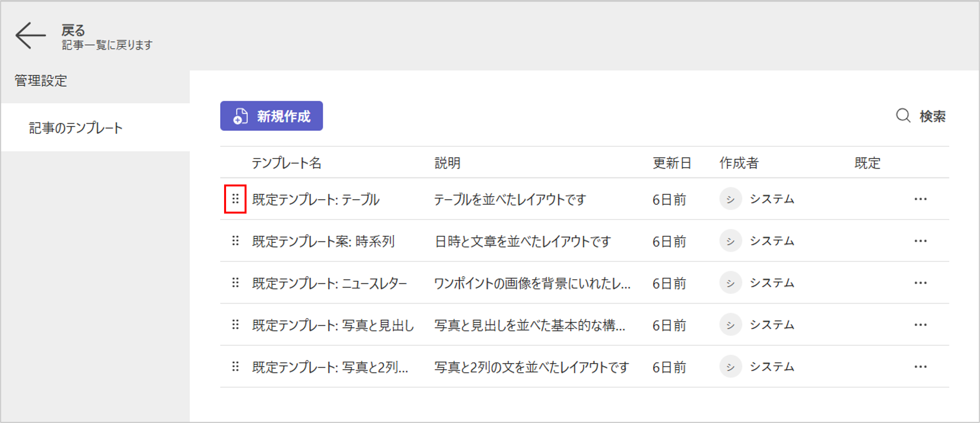Click drag handle of 写真と2列 template row
Viewport: 980px width, 423px height.
(x=235, y=366)
